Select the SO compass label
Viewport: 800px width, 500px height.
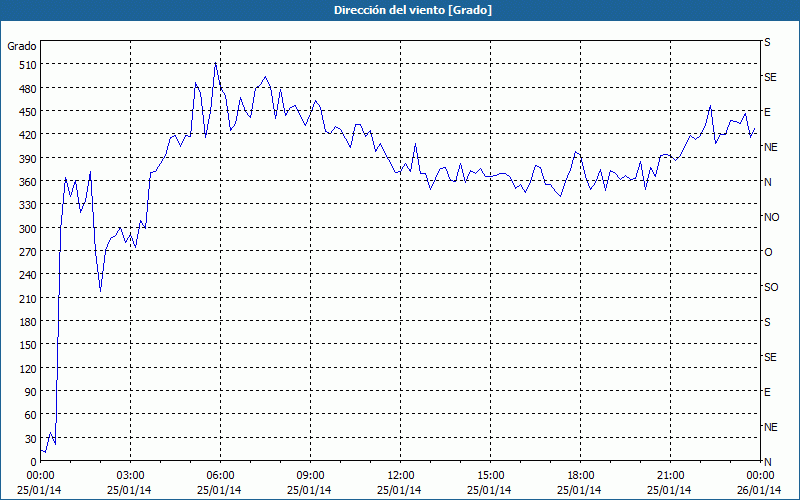771,287
